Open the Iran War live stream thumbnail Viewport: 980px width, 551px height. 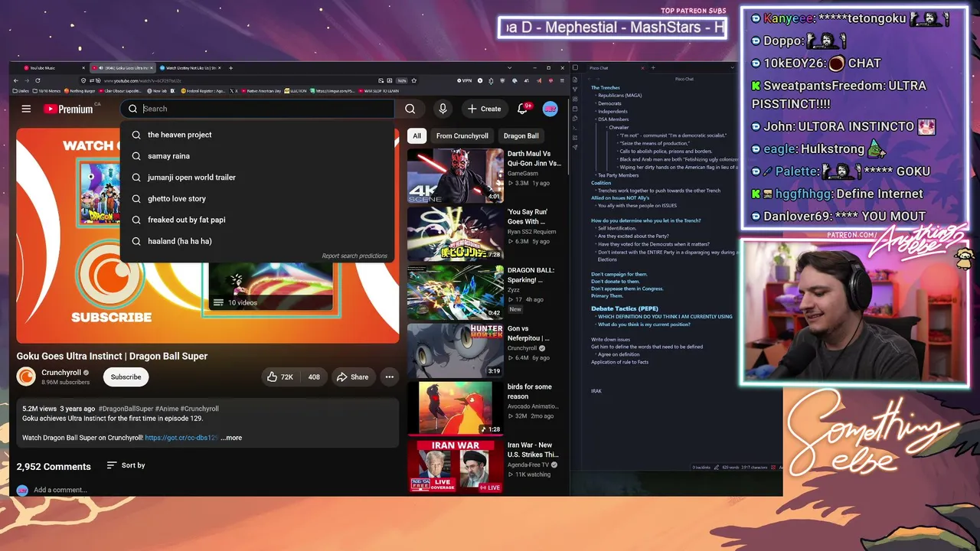(456, 465)
